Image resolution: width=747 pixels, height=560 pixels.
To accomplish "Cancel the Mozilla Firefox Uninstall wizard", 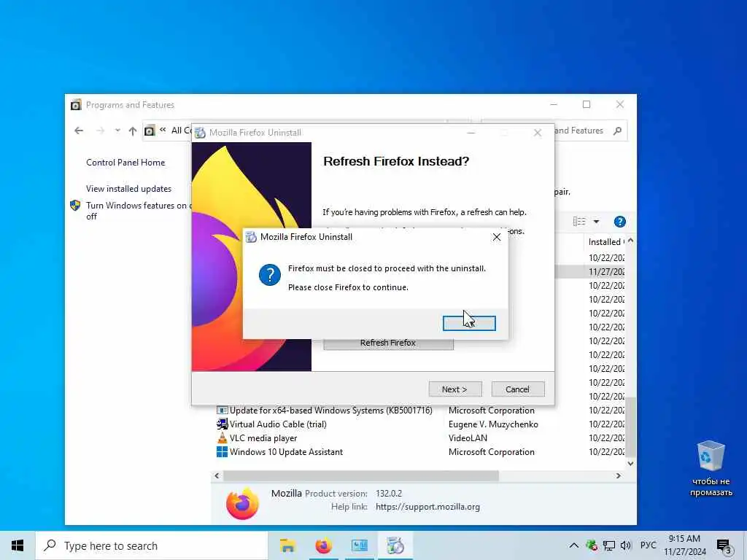I will [517, 389].
